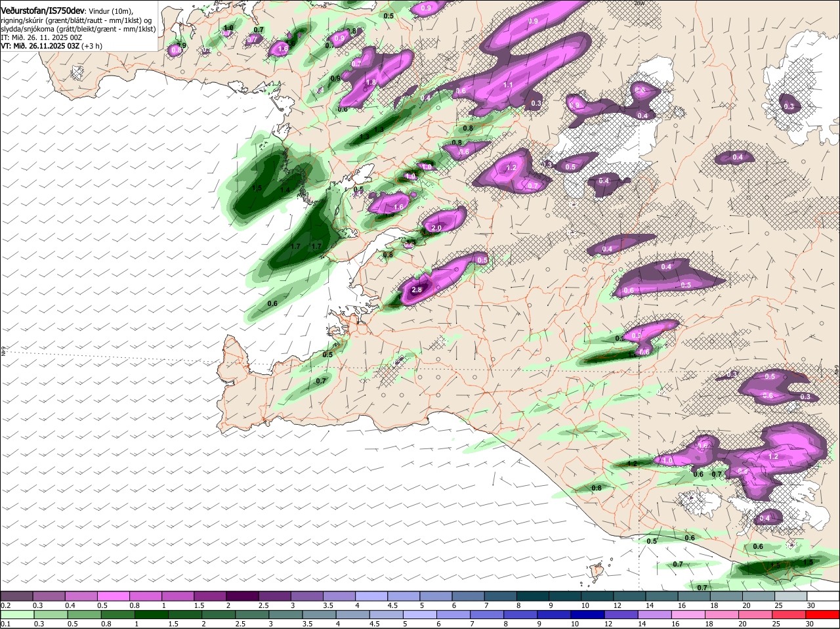Select the lavender swatch starting at 4, top scale
This screenshot has width=840, height=629.
click(373, 596)
